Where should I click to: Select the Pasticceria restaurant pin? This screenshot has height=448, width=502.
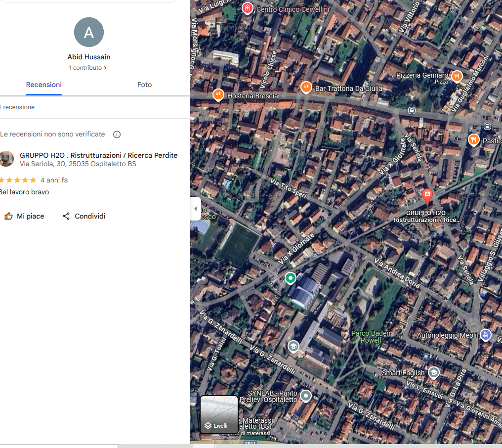474,140
